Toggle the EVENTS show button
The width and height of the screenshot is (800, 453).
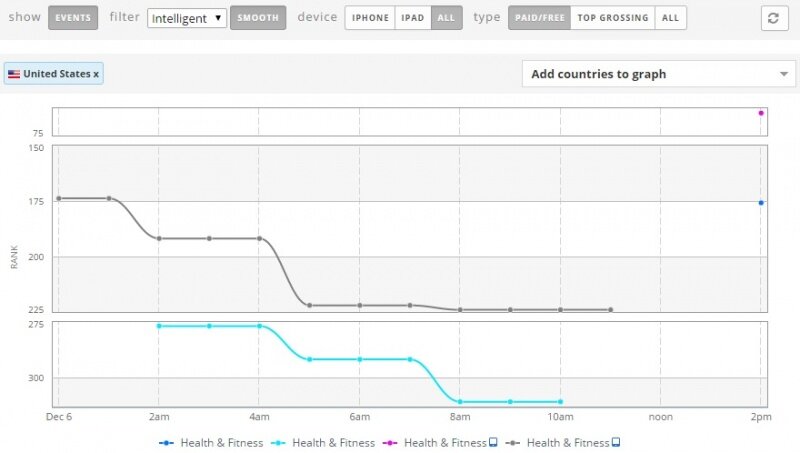click(x=73, y=18)
